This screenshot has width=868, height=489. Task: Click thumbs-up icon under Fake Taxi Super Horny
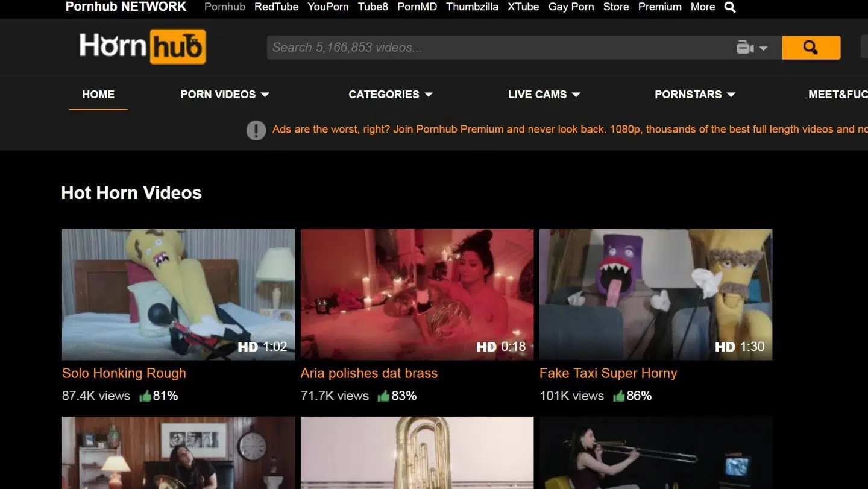coord(618,396)
